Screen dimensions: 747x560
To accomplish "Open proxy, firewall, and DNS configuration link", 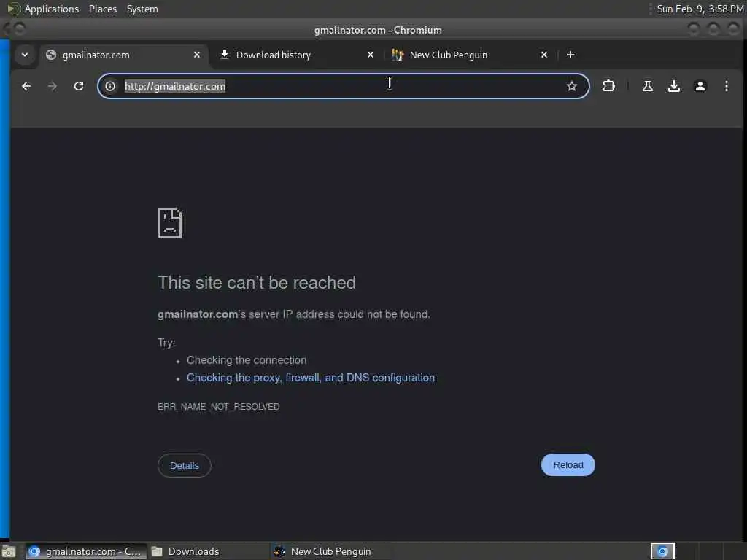I will [311, 378].
